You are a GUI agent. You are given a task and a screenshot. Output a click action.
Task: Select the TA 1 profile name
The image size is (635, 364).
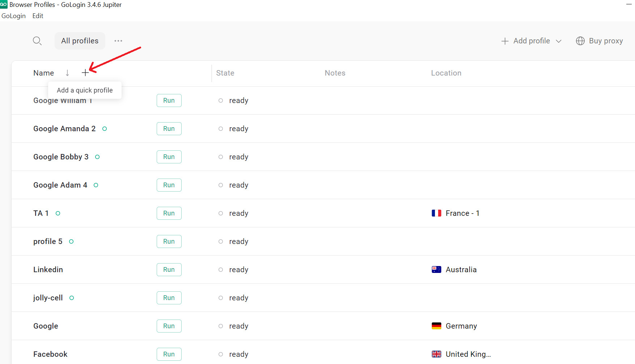pyautogui.click(x=41, y=213)
